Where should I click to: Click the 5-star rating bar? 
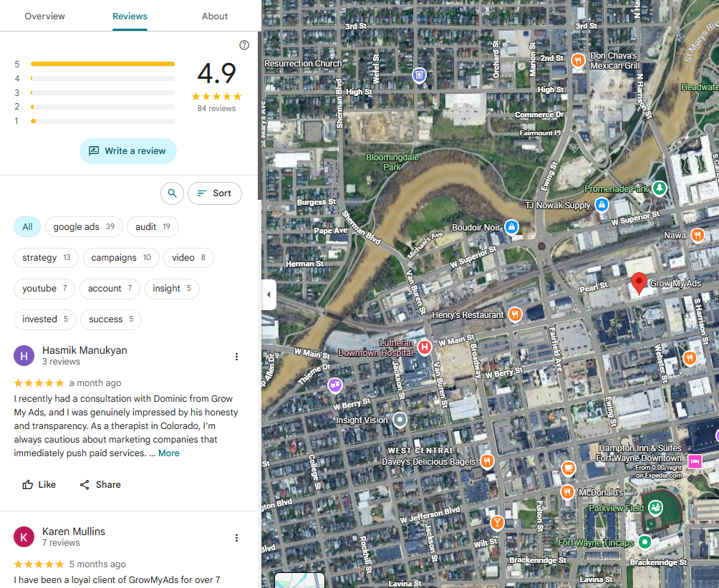[102, 64]
